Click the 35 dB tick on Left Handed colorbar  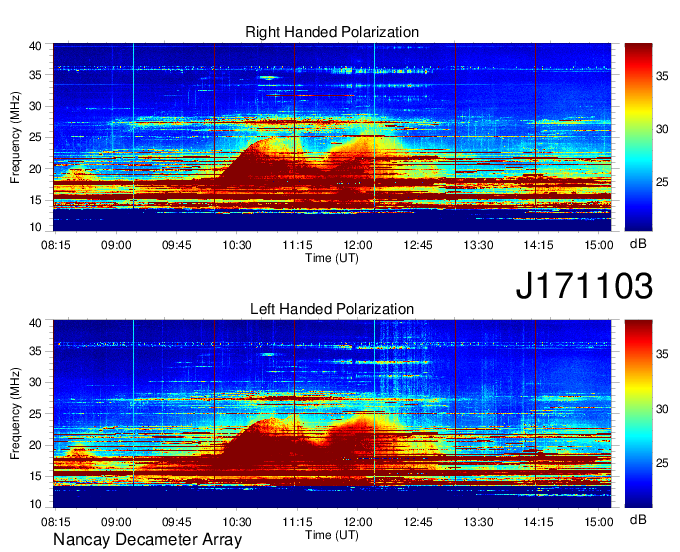(x=662, y=354)
